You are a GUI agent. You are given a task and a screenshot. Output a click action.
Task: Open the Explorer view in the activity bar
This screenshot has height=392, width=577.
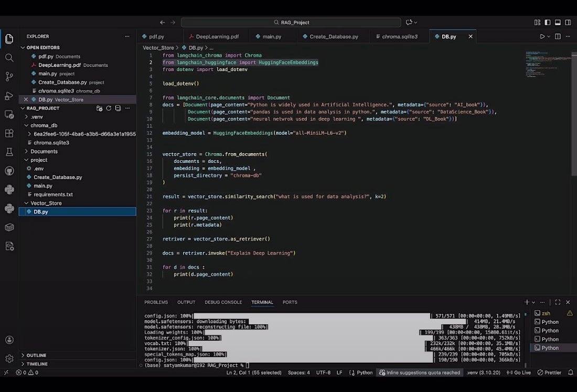click(9, 39)
